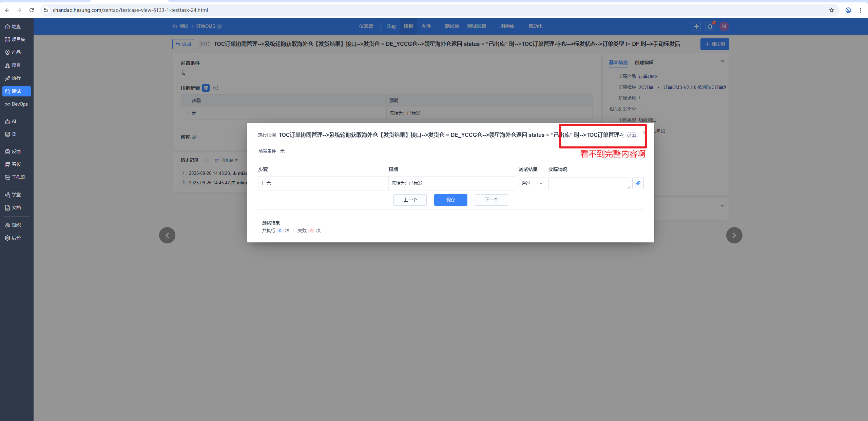Click the 保存 button
The height and width of the screenshot is (421, 868).
pos(450,200)
